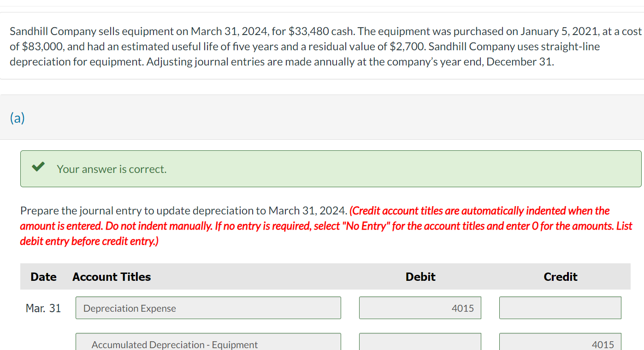Select the Debit column header

pos(420,277)
